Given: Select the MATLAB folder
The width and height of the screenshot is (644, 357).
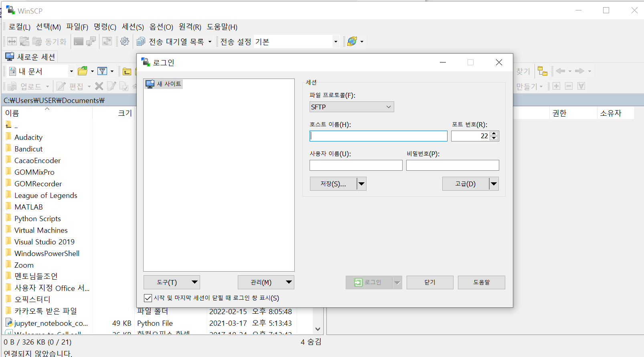Looking at the screenshot, I should 28,207.
